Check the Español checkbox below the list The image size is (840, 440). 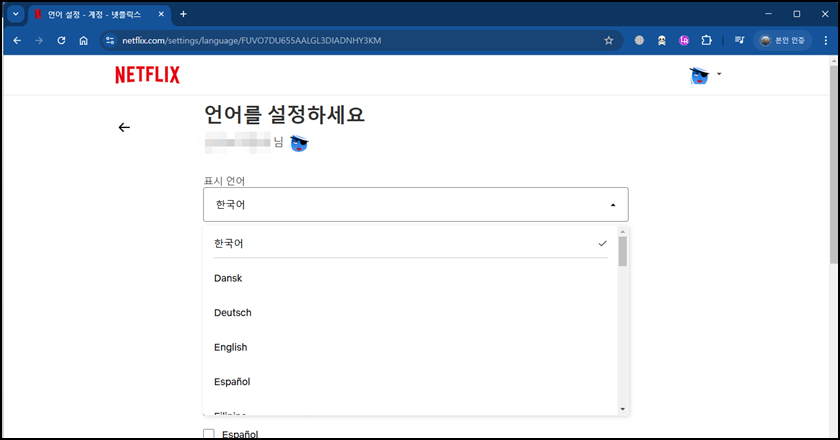tap(209, 434)
